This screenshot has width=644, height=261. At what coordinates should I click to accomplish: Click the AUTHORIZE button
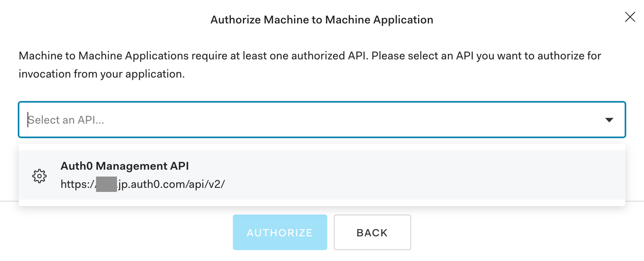(x=280, y=232)
